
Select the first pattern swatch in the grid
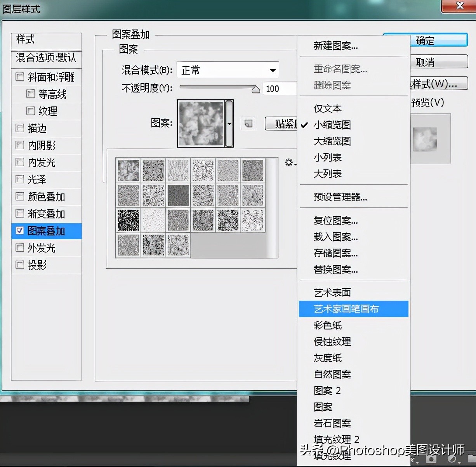point(128,170)
